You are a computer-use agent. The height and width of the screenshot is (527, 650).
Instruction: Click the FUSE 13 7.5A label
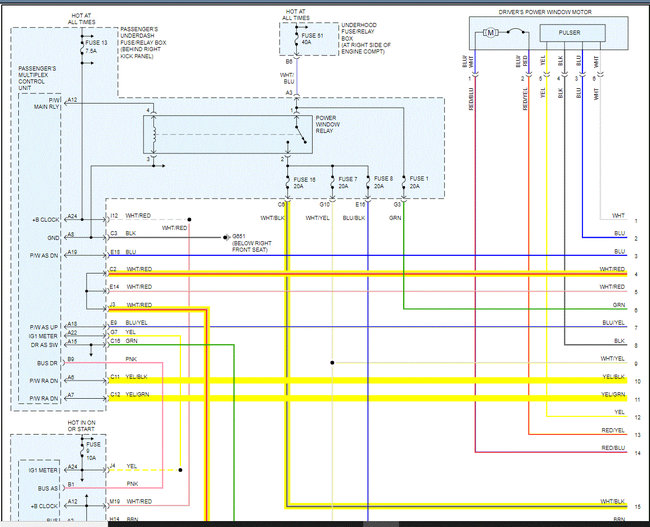(96, 47)
